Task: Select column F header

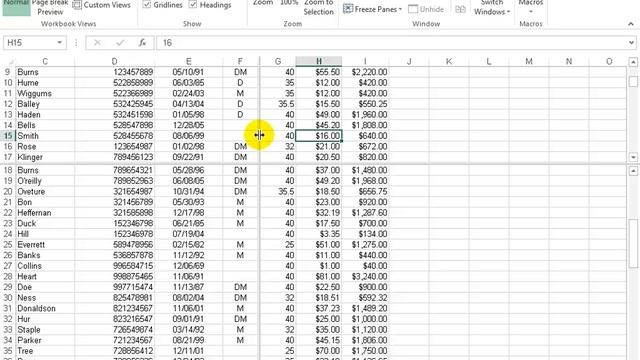Action: point(240,61)
